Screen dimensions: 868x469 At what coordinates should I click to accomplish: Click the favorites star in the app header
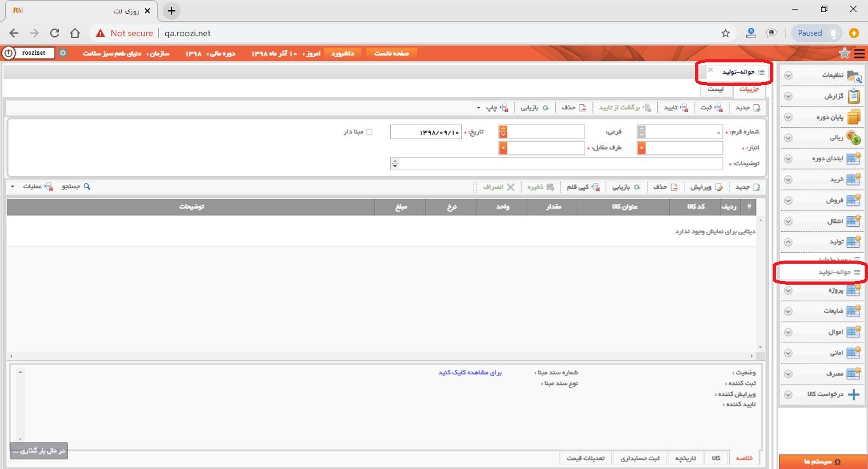pos(844,53)
